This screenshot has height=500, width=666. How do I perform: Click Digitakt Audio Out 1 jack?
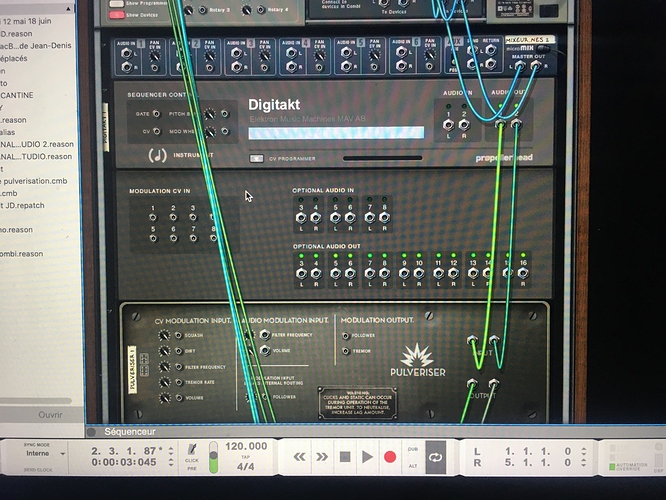pyautogui.click(x=500, y=124)
